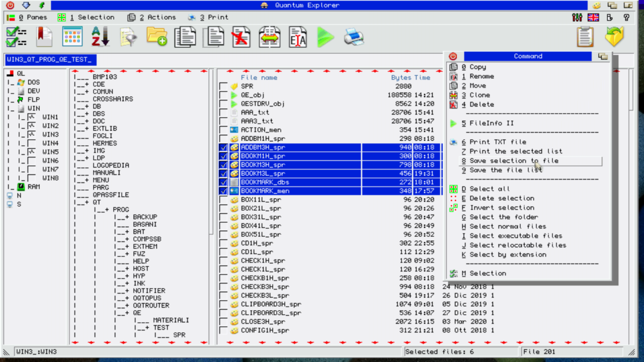Click the copy files toolbar icon
Screen dimensions: 644x362
coord(185,37)
